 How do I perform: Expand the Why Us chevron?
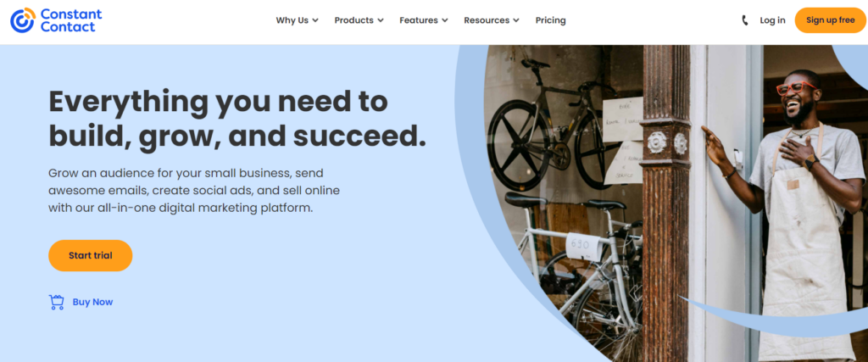click(x=315, y=20)
